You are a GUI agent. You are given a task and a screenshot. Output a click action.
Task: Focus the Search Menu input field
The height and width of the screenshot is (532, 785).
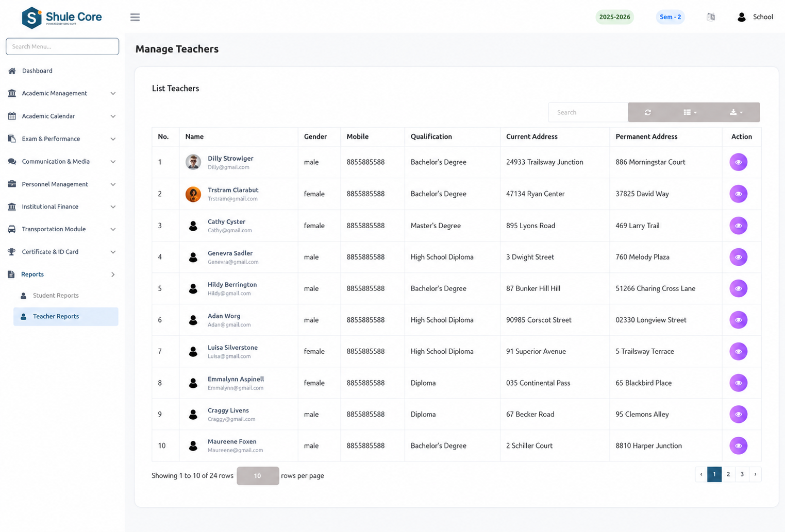[x=62, y=46]
